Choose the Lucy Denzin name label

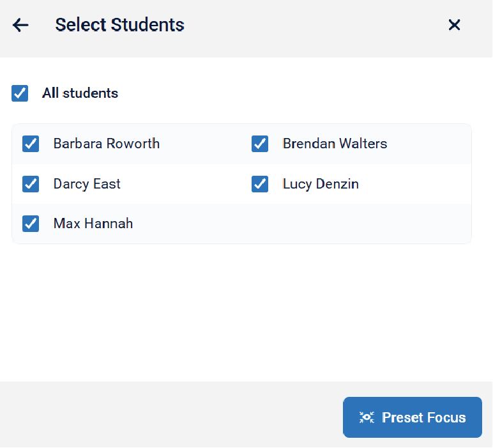tap(321, 184)
